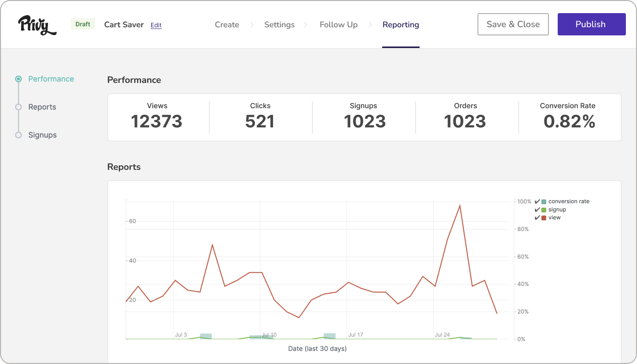This screenshot has height=364, width=637.
Task: Click the Edit link beside Cart Saver
Action: [x=156, y=25]
